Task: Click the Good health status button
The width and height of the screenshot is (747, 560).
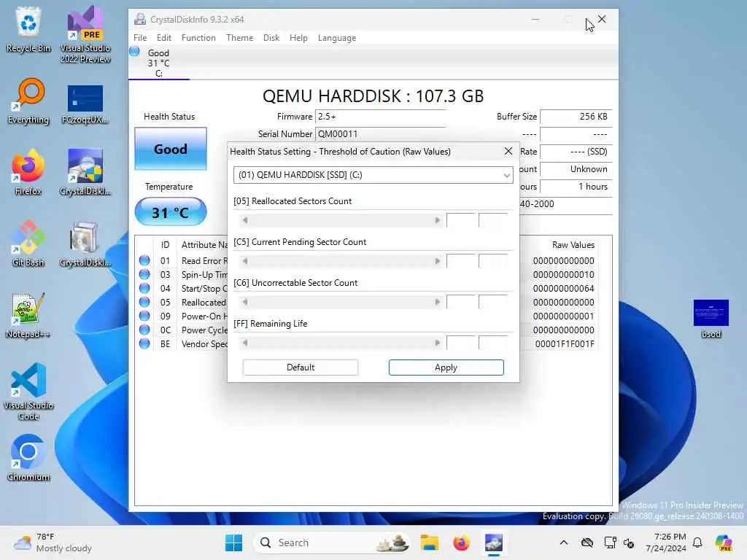Action: pyautogui.click(x=171, y=149)
